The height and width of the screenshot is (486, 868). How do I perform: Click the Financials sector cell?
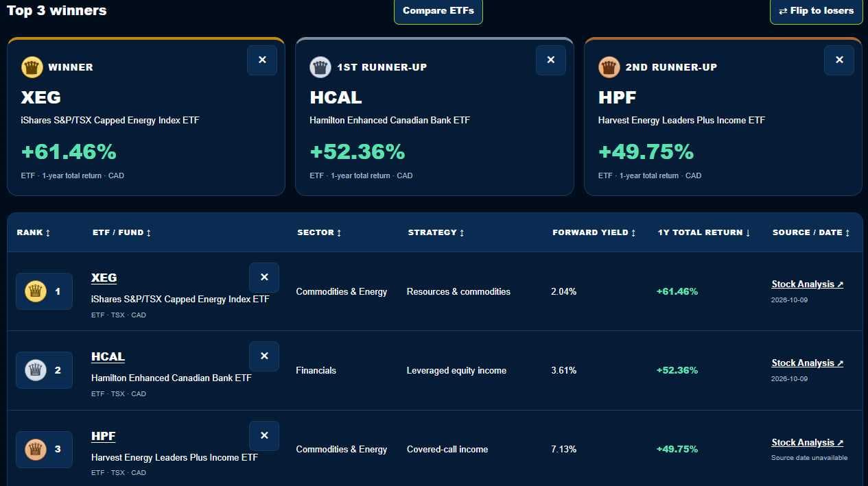(x=316, y=370)
